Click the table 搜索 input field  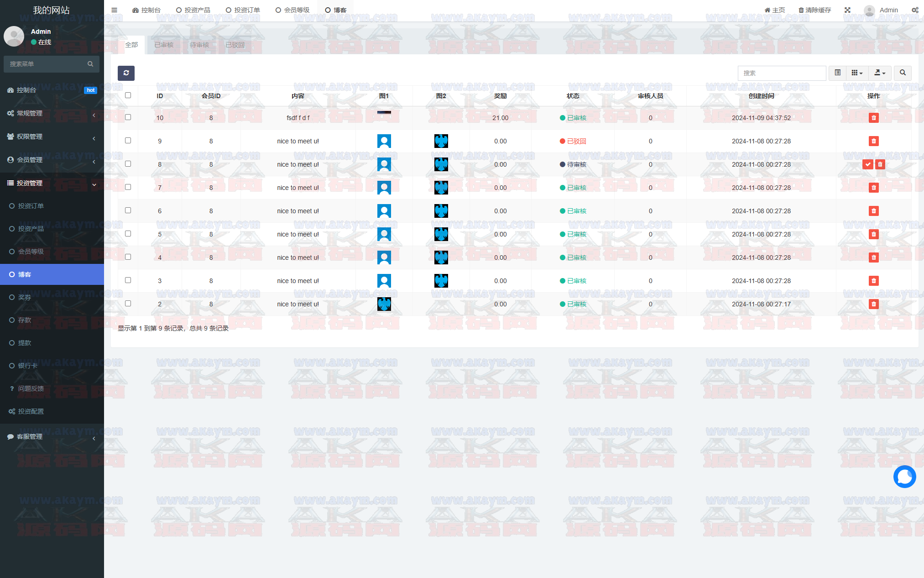[781, 73]
